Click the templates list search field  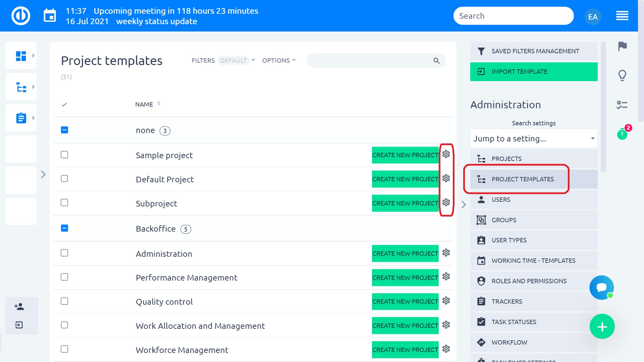coord(376,61)
